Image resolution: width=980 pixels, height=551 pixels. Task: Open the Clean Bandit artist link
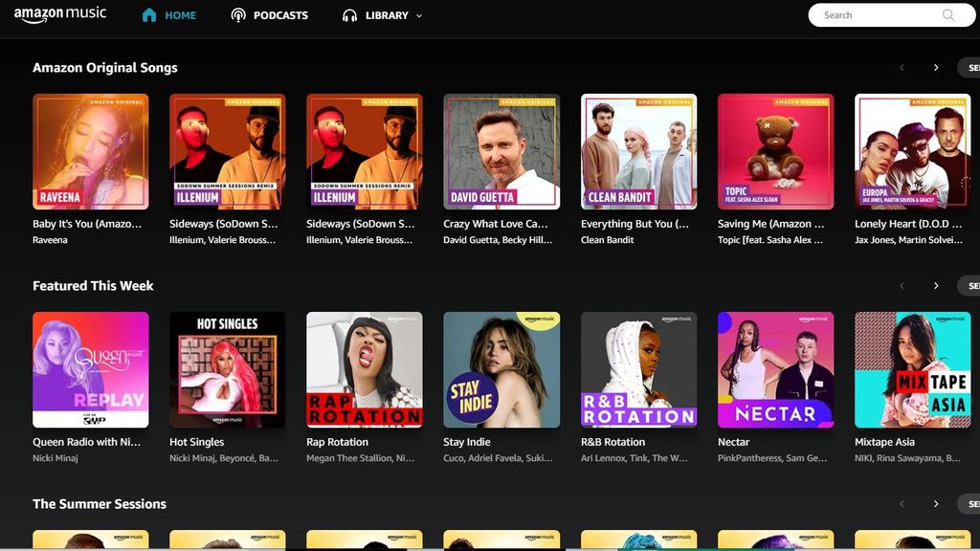607,240
